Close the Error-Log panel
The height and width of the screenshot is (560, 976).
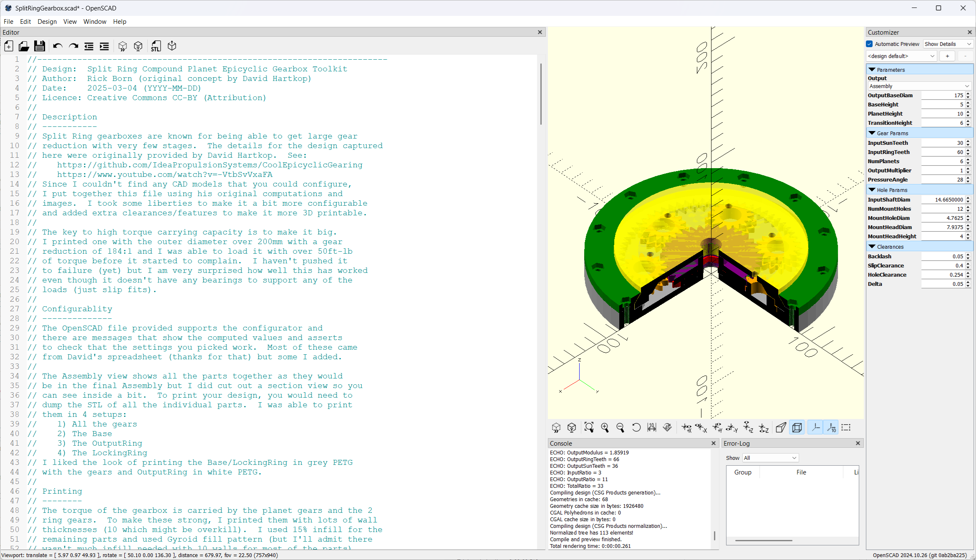pos(858,443)
